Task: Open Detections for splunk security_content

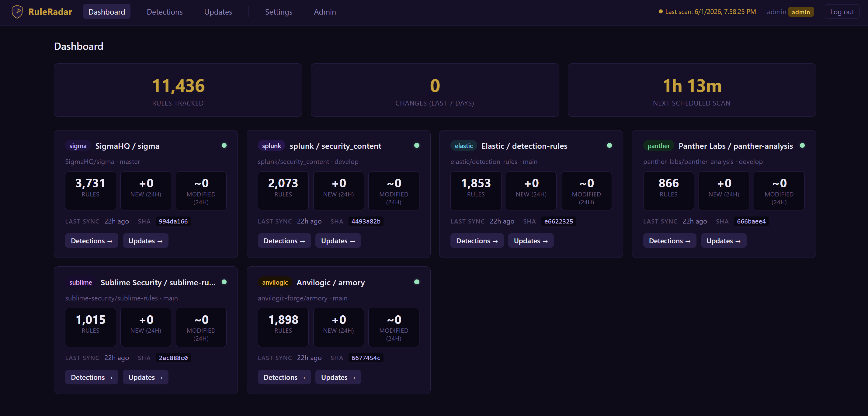Action: [x=284, y=241]
